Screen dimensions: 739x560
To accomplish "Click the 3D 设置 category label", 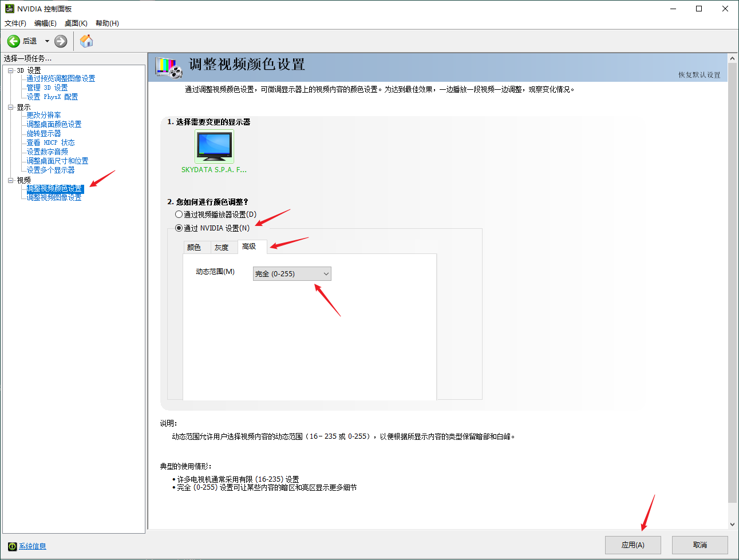I will pos(29,70).
